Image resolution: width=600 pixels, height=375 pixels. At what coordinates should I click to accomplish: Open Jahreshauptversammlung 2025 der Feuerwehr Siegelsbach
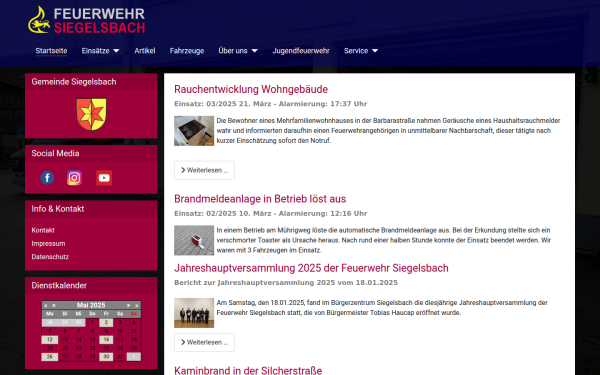pos(311,268)
